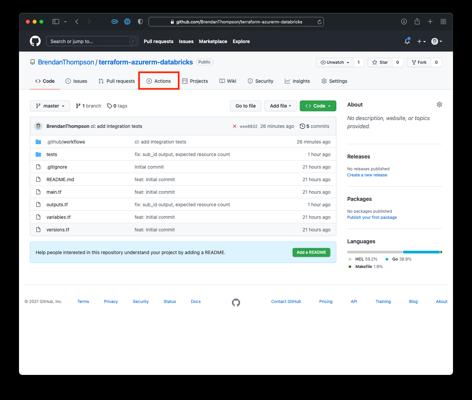The width and height of the screenshot is (472, 400).
Task: Open the Settings tab
Action: (x=334, y=81)
